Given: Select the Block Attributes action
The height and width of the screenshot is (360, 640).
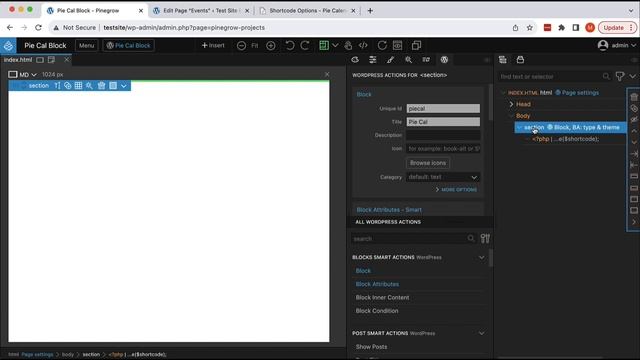Looking at the screenshot, I should (x=377, y=284).
